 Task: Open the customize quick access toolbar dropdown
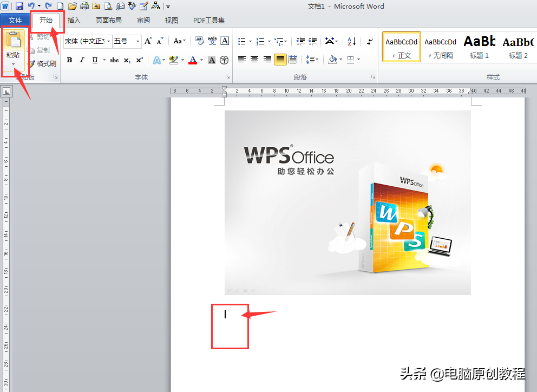click(168, 6)
